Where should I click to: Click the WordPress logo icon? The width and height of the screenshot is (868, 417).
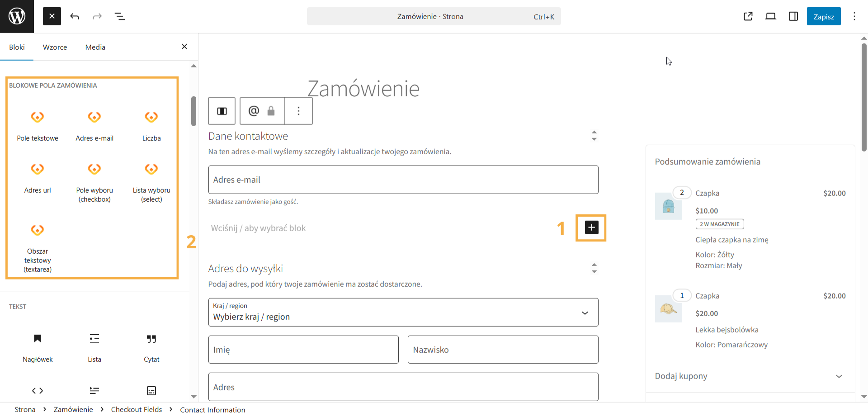[x=17, y=16]
